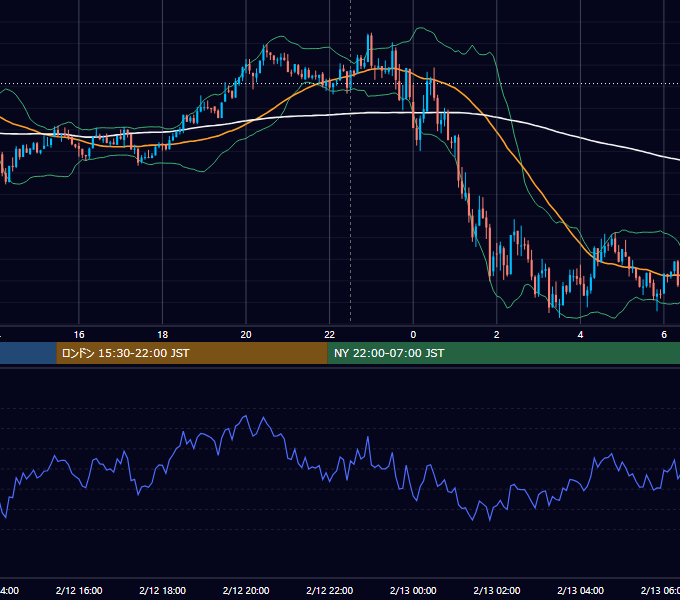Click the "2/12 16:00" date label
Viewport: 680px width, 600px height.
point(79,590)
